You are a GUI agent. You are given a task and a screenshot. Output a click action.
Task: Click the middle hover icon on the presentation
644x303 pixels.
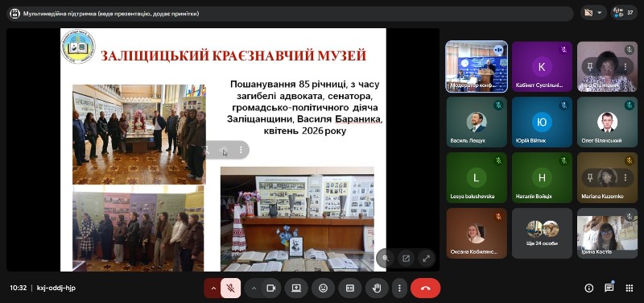tap(224, 150)
